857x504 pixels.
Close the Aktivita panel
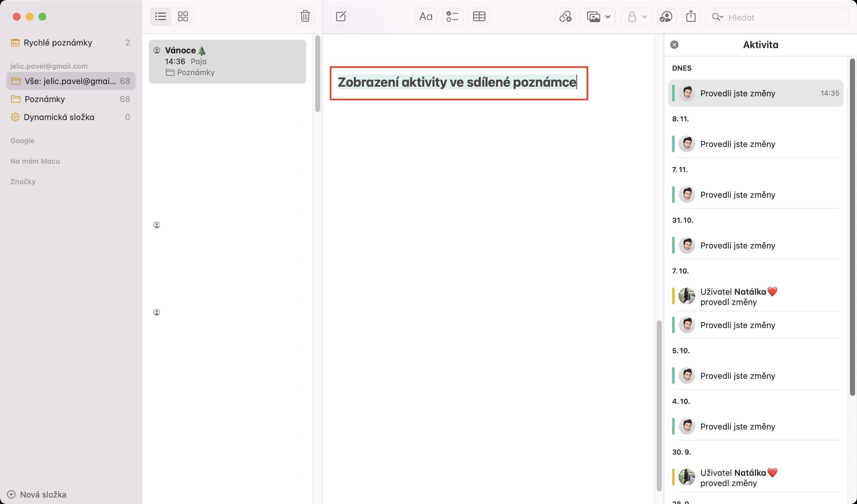click(x=674, y=45)
